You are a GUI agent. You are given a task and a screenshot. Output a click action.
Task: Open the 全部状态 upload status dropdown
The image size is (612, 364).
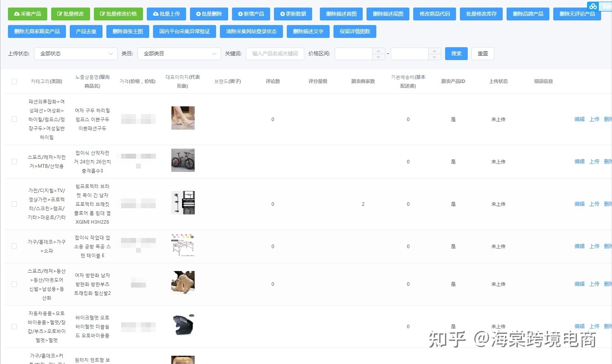(76, 54)
